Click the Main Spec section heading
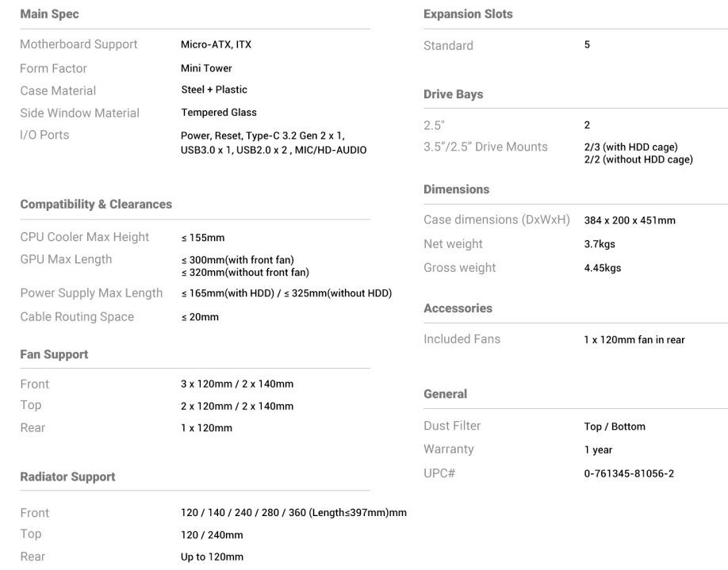 (48, 14)
